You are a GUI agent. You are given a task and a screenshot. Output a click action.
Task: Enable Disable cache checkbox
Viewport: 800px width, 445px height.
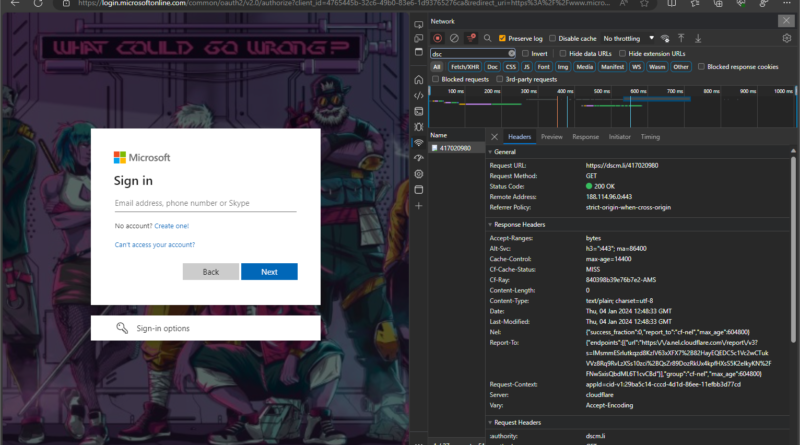coord(552,38)
